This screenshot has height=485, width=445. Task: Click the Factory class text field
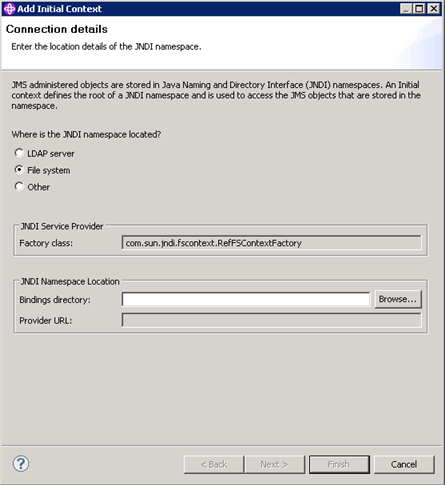(272, 243)
